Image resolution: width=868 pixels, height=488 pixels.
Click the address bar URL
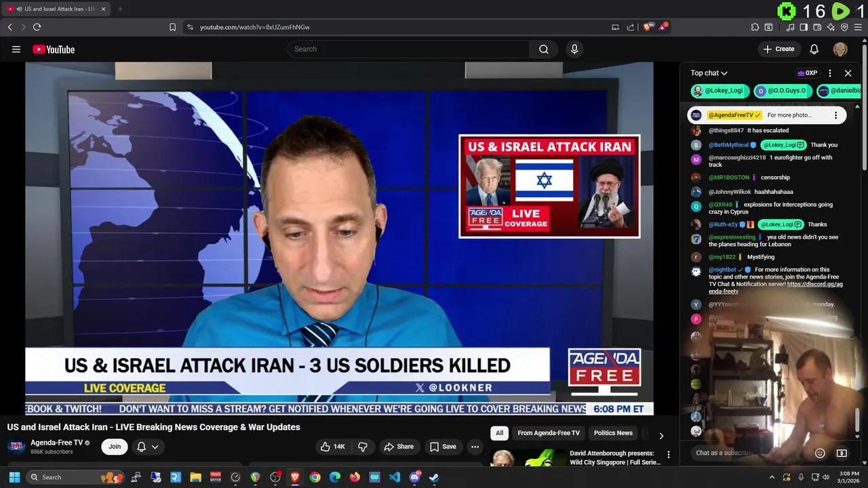(x=255, y=27)
